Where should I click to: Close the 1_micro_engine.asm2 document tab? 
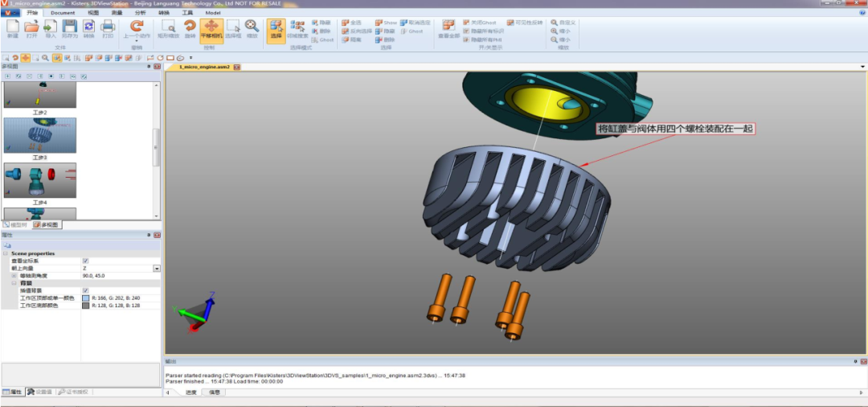[237, 67]
